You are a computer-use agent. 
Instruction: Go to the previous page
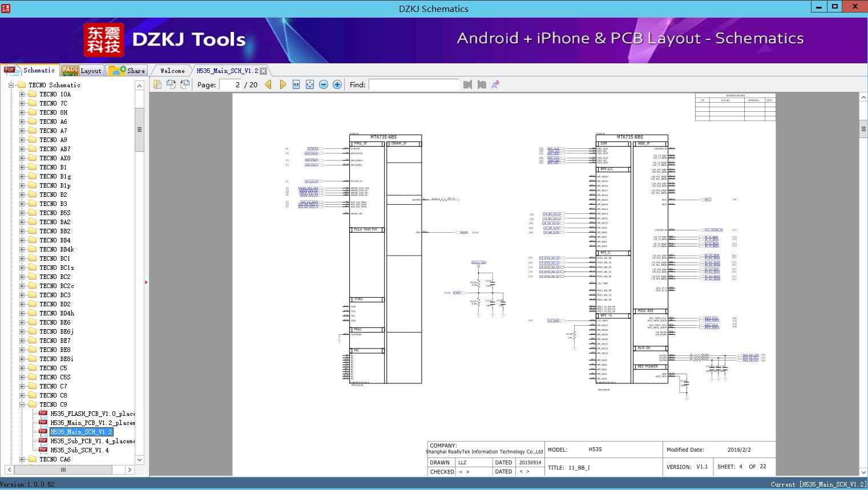pos(268,84)
